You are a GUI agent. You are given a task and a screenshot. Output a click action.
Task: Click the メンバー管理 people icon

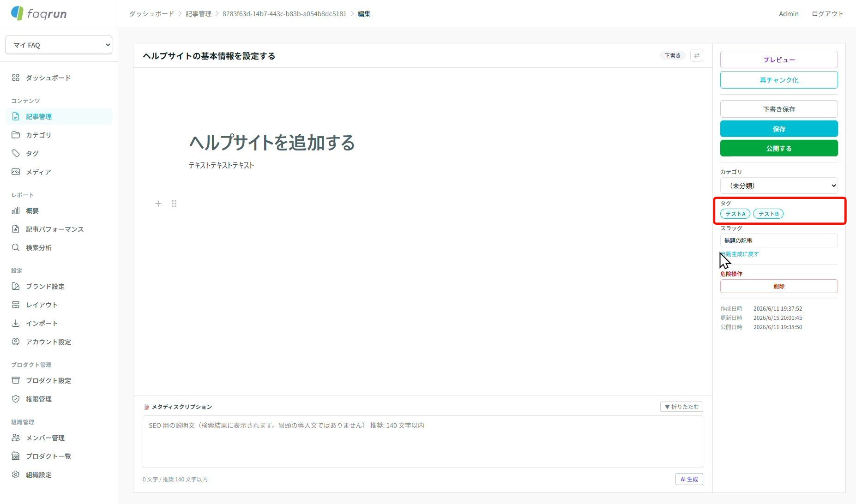point(16,438)
